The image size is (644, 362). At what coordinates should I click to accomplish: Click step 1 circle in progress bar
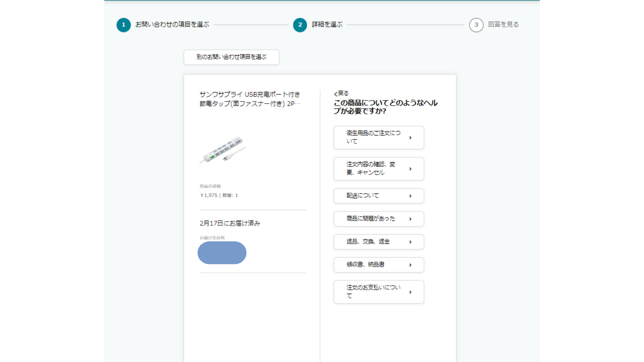pyautogui.click(x=123, y=25)
